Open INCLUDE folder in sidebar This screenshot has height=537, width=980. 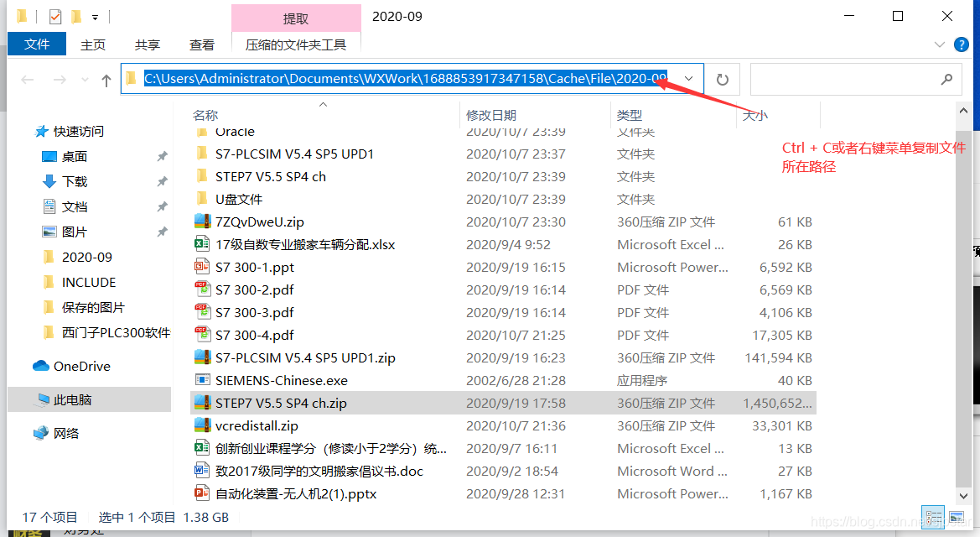click(x=89, y=282)
